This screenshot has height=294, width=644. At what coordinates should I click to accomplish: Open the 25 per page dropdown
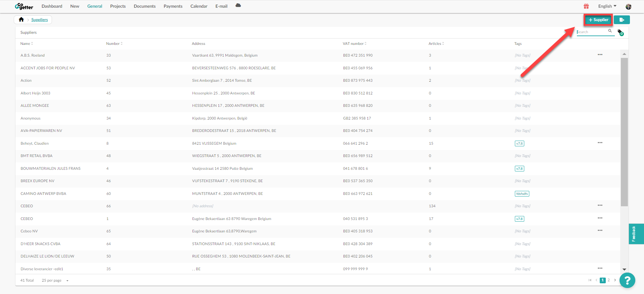pos(55,281)
